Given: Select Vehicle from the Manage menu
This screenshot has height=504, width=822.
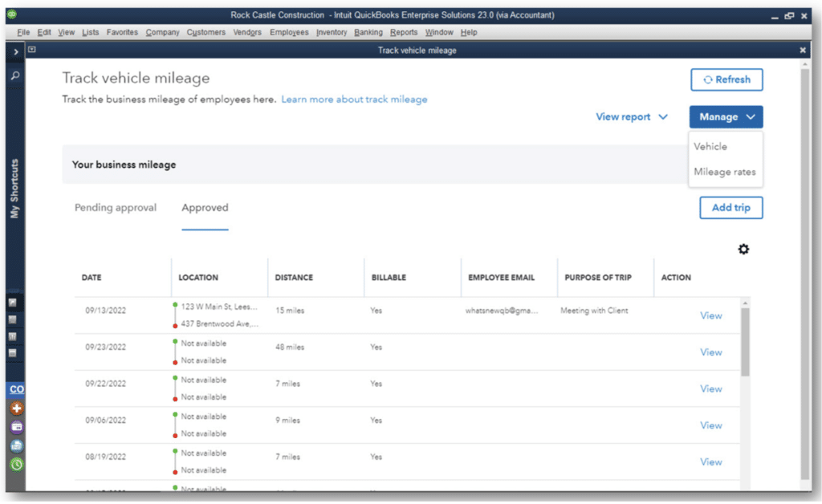Looking at the screenshot, I should 710,147.
